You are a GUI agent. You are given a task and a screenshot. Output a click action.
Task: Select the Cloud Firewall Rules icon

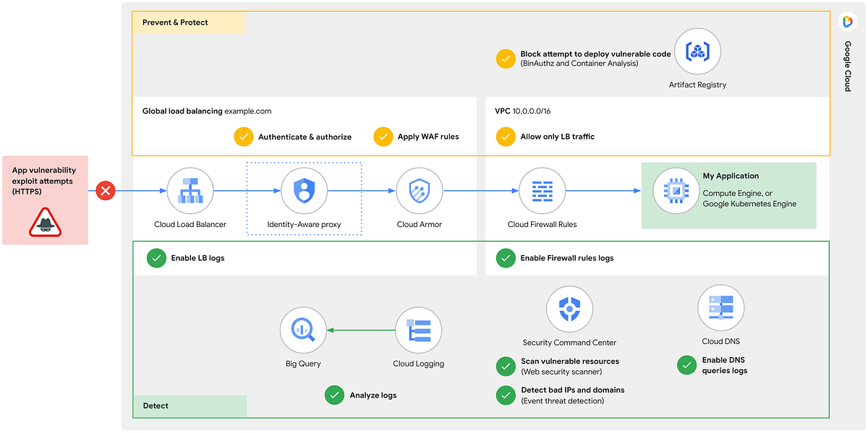pyautogui.click(x=542, y=191)
